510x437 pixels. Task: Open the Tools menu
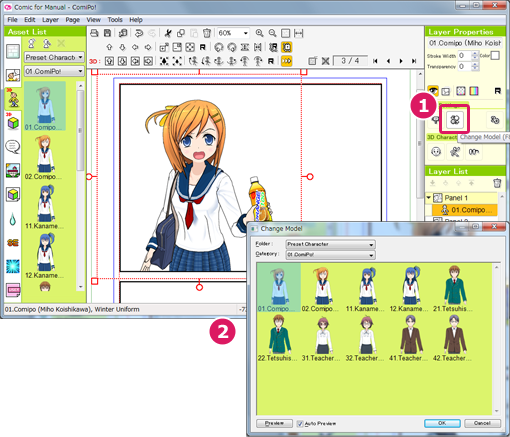click(x=115, y=20)
